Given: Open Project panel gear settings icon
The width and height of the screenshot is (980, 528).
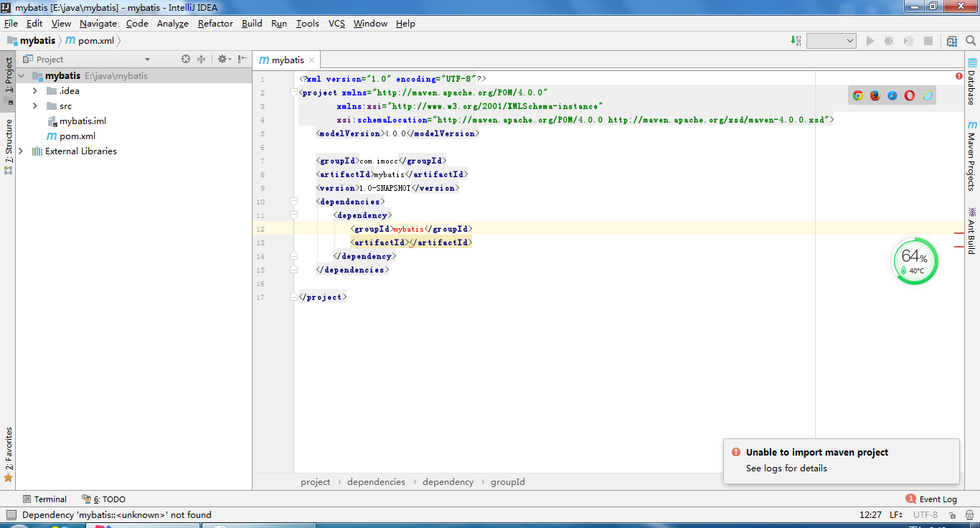Looking at the screenshot, I should [224, 59].
